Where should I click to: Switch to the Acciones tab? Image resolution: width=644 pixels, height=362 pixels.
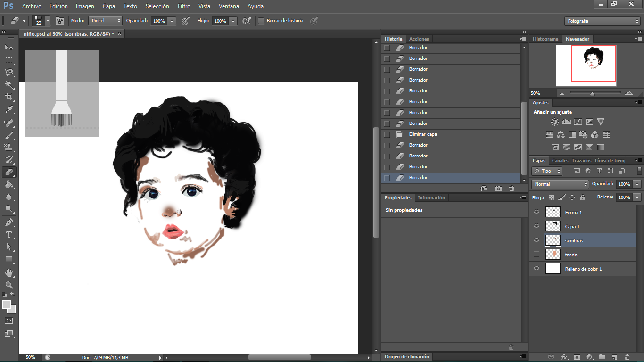pos(419,39)
